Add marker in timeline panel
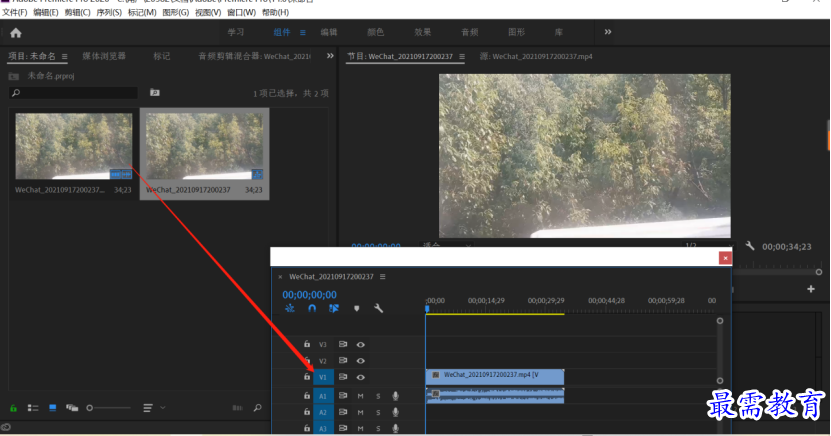This screenshot has height=436, width=831. tap(357, 308)
